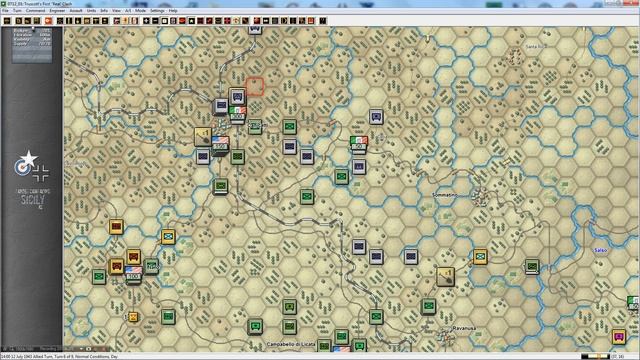Select gray counter north of Italian 50 flag
Screen dimensions: 640x360
pos(376,116)
